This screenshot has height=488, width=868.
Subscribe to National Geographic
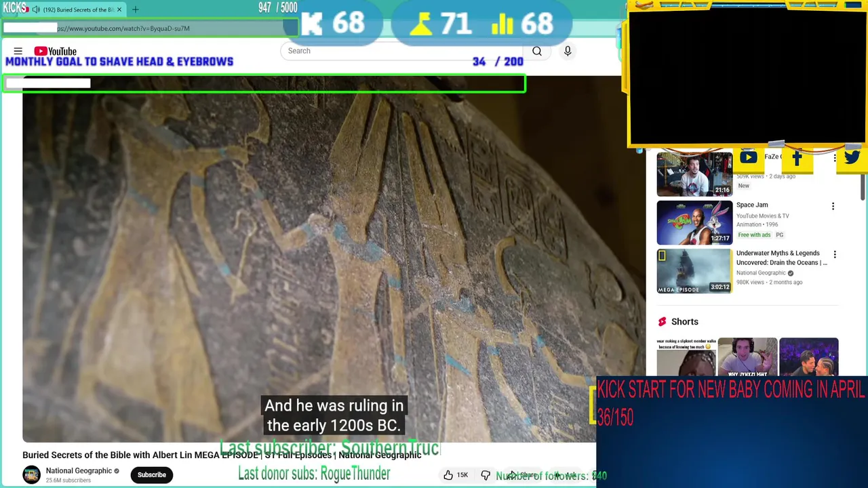point(152,474)
